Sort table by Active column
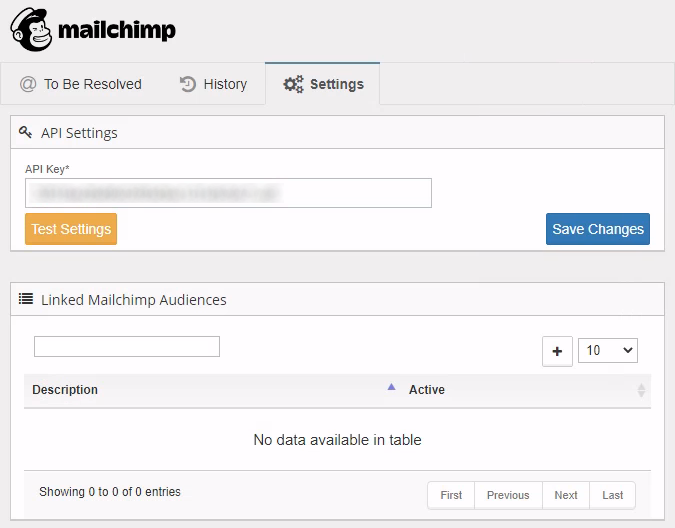The width and height of the screenshot is (675, 528). pos(427,390)
